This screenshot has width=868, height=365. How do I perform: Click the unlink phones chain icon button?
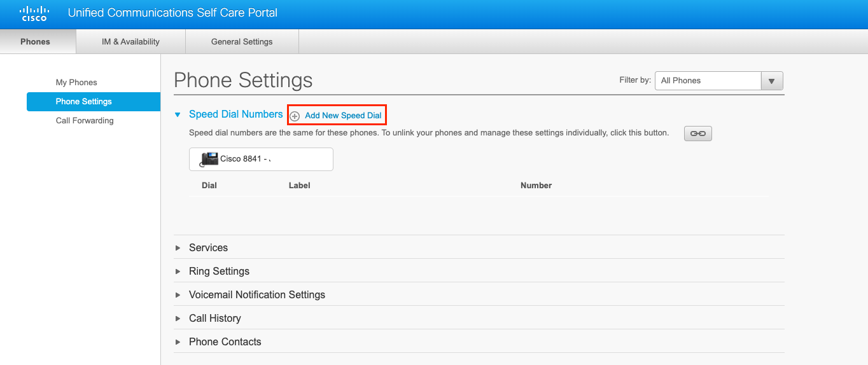[697, 134]
